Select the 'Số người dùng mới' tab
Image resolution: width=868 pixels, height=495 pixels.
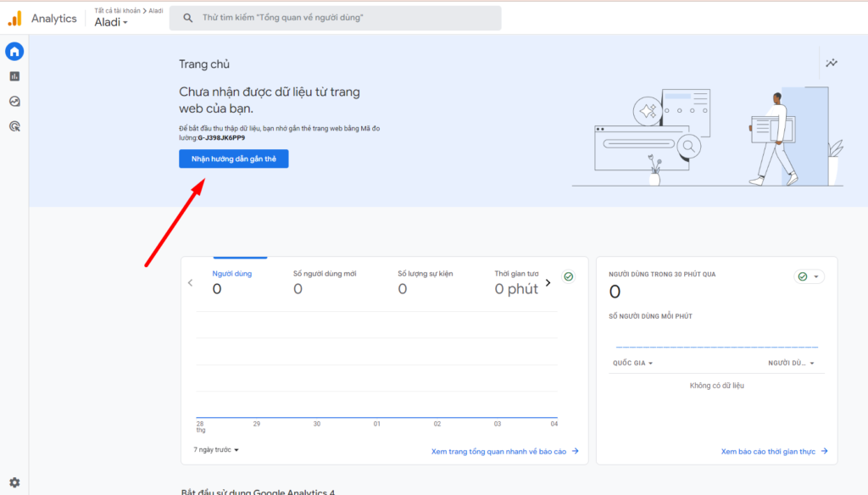tap(325, 281)
